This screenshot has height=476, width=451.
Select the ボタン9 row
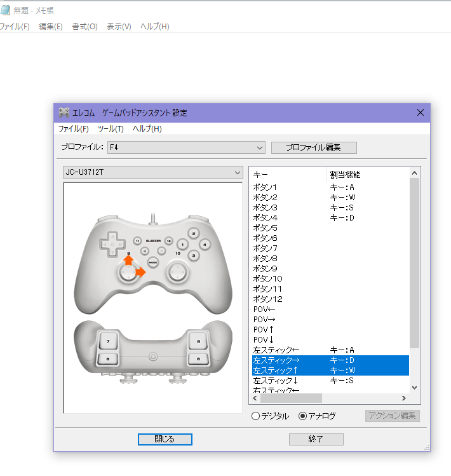click(330, 269)
